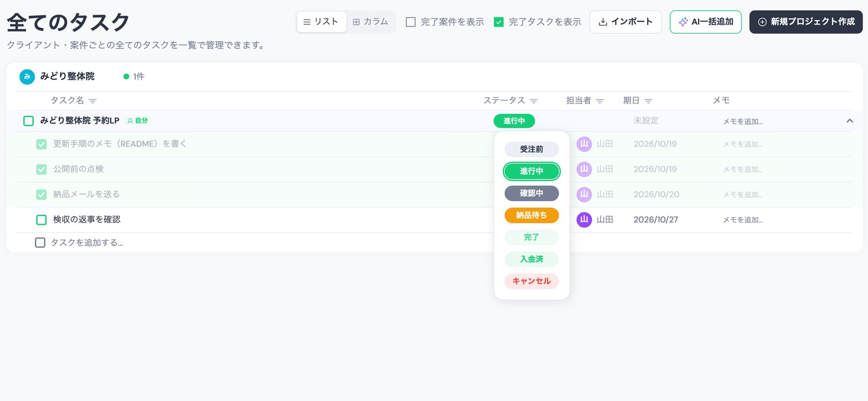This screenshot has height=401, width=868.
Task: Choose the 入金済 status option
Action: click(532, 259)
